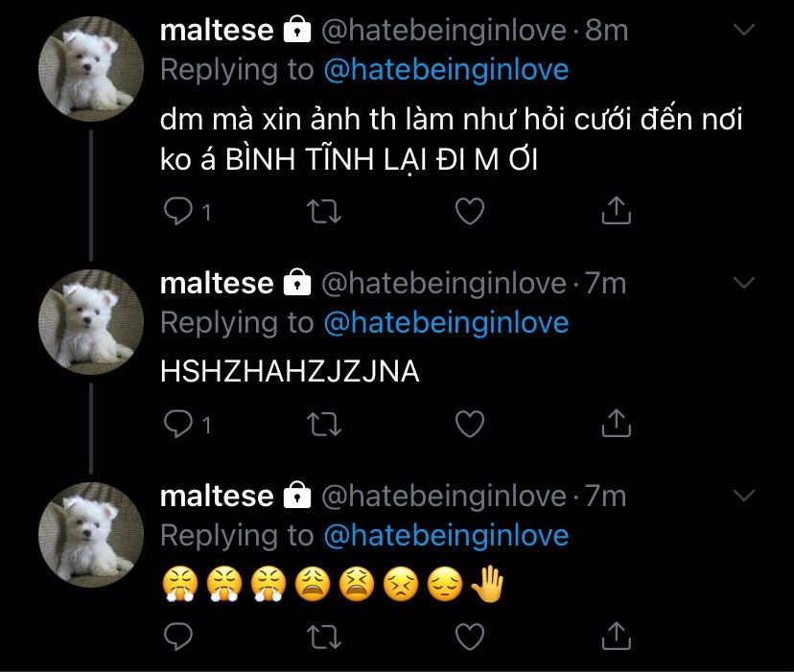The image size is (794, 672).
Task: Like the emoji-only tweet
Action: [469, 635]
